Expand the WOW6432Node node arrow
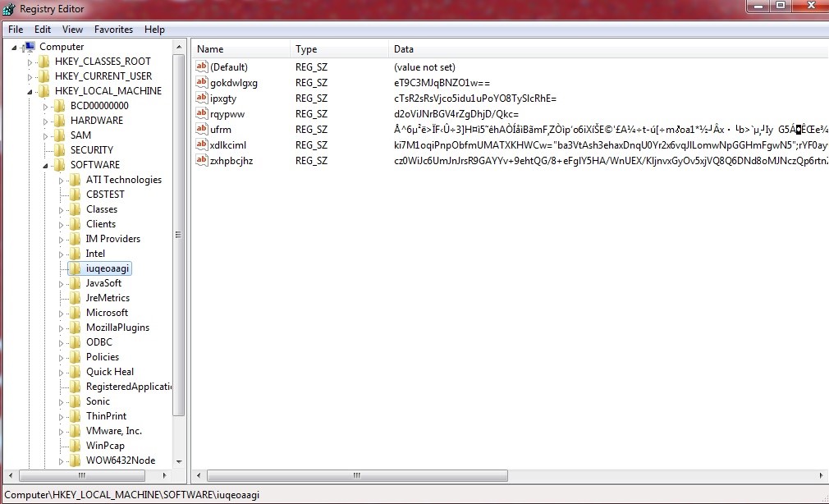The image size is (829, 504). tap(62, 461)
